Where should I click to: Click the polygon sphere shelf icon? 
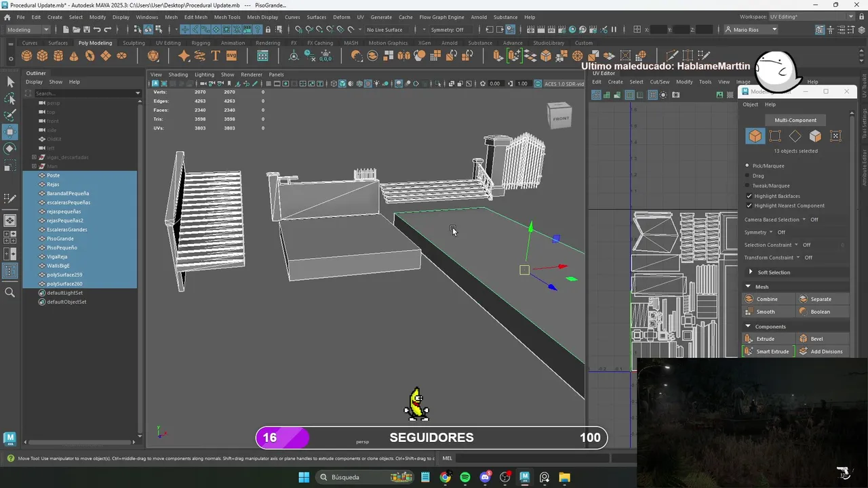(x=26, y=56)
